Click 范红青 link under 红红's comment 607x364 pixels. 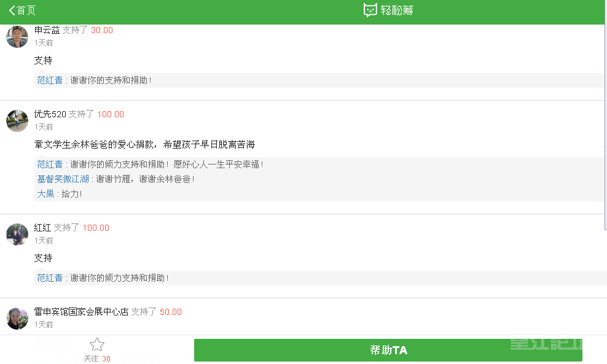pyautogui.click(x=50, y=277)
